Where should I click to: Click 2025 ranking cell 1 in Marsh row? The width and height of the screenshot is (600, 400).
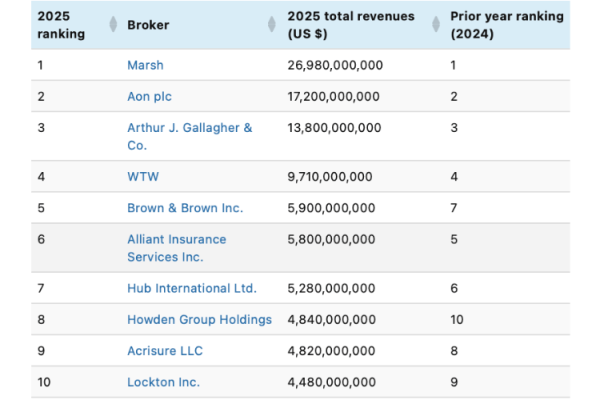pyautogui.click(x=40, y=65)
